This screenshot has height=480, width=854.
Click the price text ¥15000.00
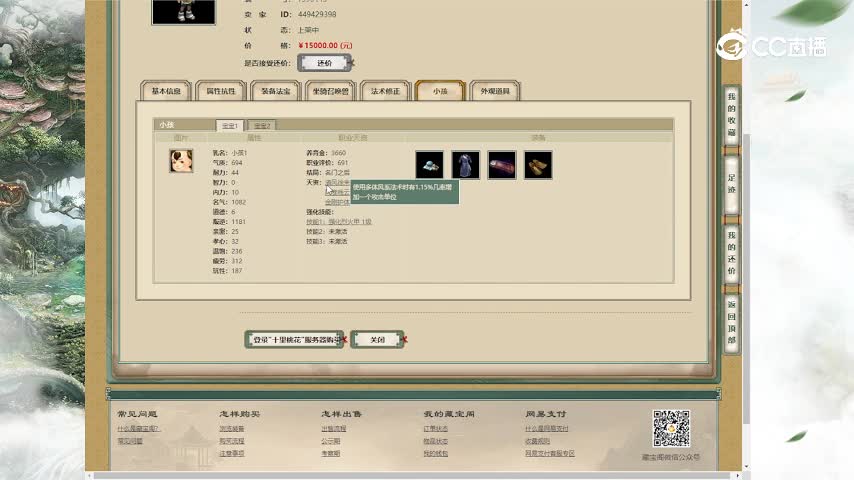325,45
